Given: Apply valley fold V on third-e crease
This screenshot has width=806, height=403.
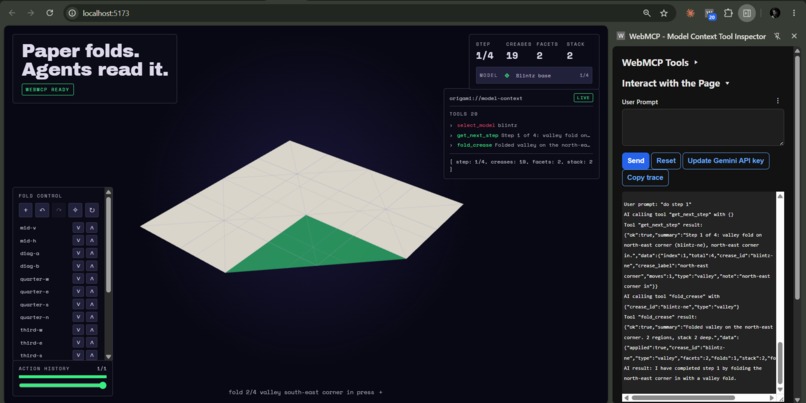Looking at the screenshot, I should tap(78, 343).
